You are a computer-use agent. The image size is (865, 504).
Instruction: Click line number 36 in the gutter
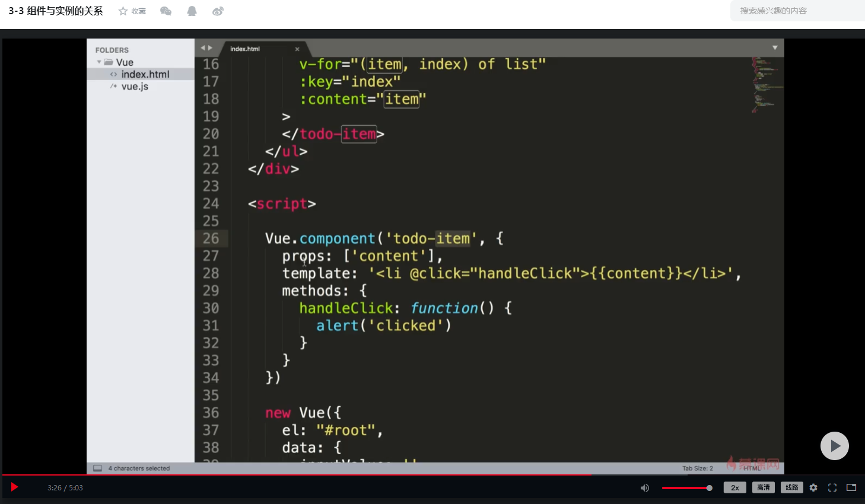tap(211, 413)
